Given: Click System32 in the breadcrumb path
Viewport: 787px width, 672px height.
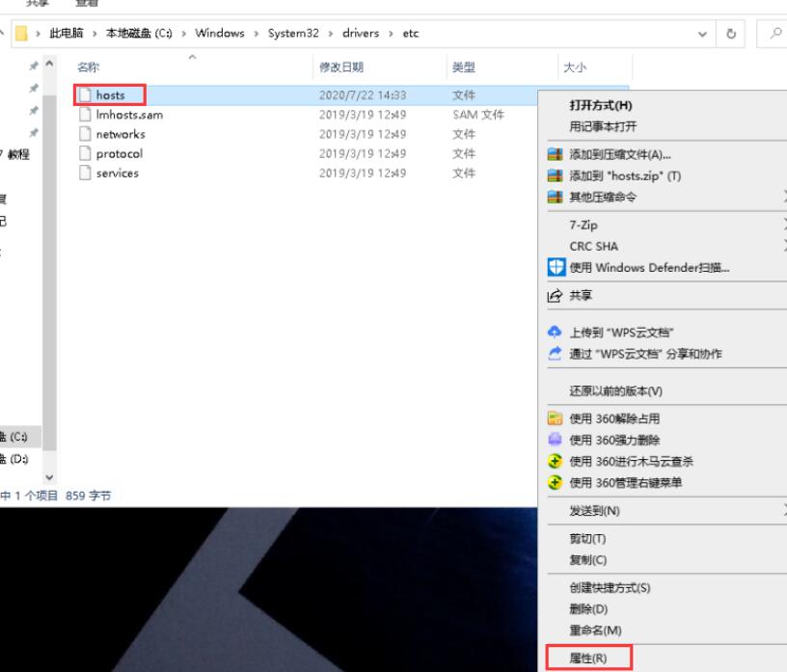Looking at the screenshot, I should [293, 33].
